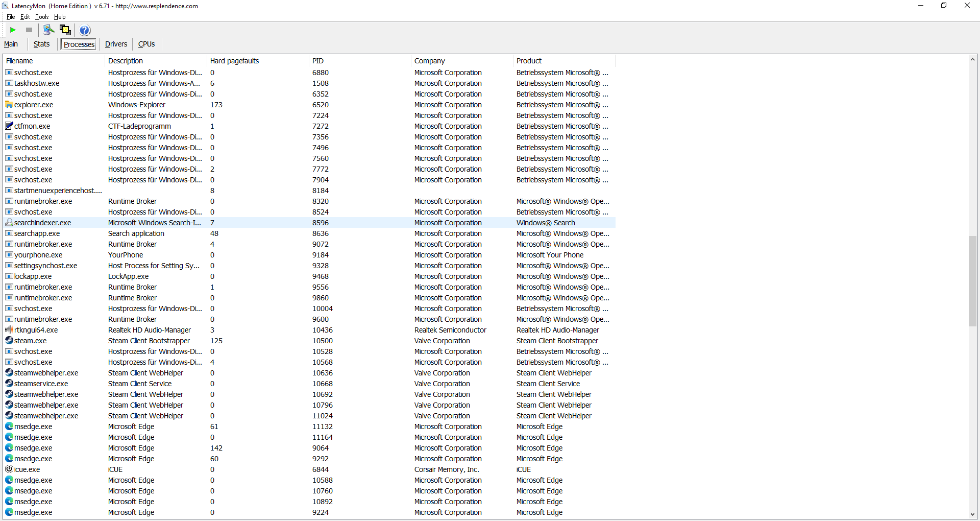The image size is (980, 521).
Task: Click the scrollbar up arrow
Action: click(972, 60)
